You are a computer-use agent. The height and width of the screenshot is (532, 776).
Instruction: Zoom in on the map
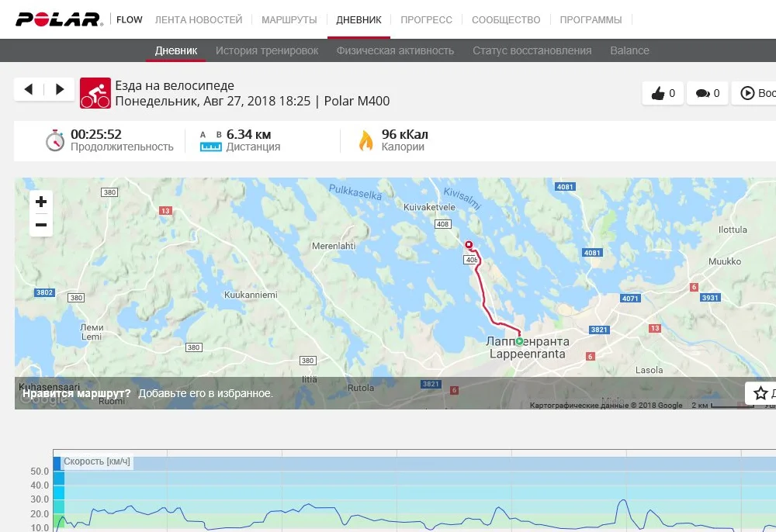click(x=41, y=202)
